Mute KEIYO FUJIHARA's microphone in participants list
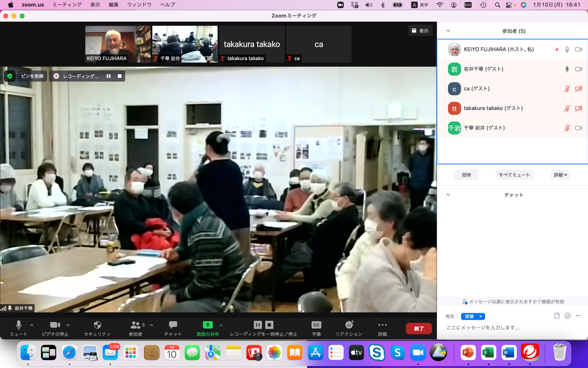Image resolution: width=588 pixels, height=368 pixels. coord(567,50)
